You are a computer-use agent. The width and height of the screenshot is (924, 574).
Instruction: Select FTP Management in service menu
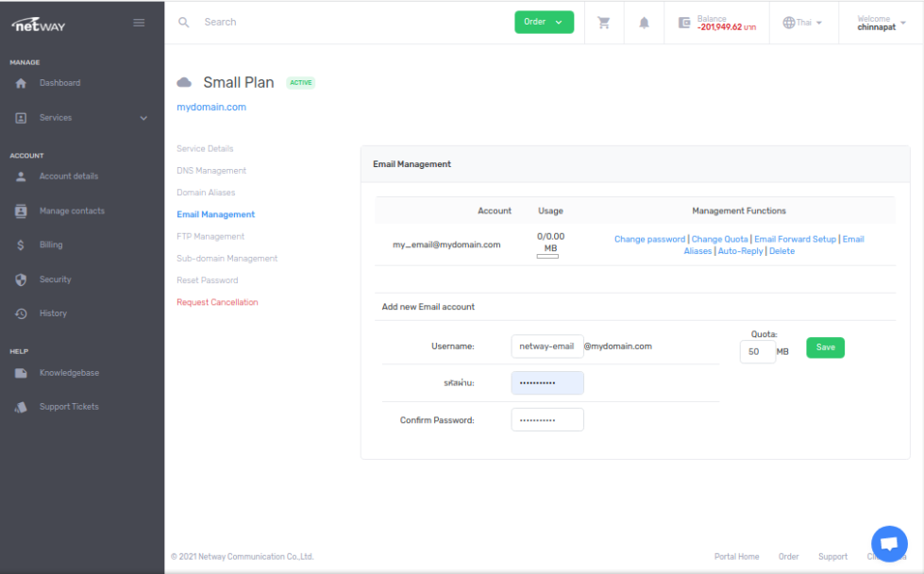click(x=210, y=237)
